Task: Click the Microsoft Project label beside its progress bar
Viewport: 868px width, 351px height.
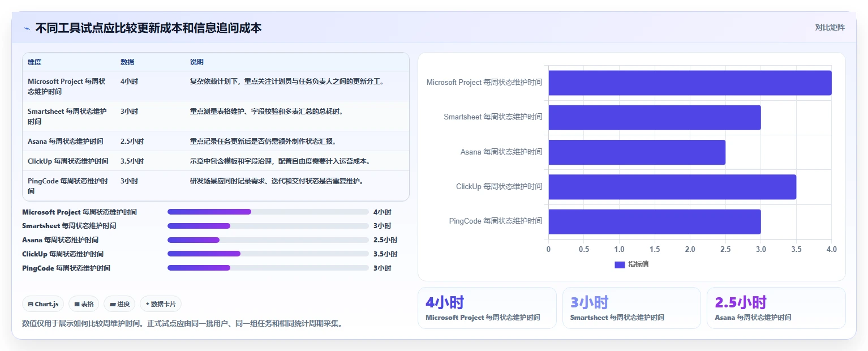Action: click(x=79, y=212)
